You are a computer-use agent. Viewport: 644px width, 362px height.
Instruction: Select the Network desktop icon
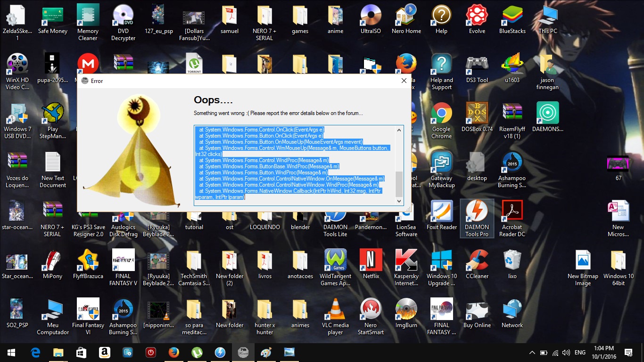[x=512, y=313]
